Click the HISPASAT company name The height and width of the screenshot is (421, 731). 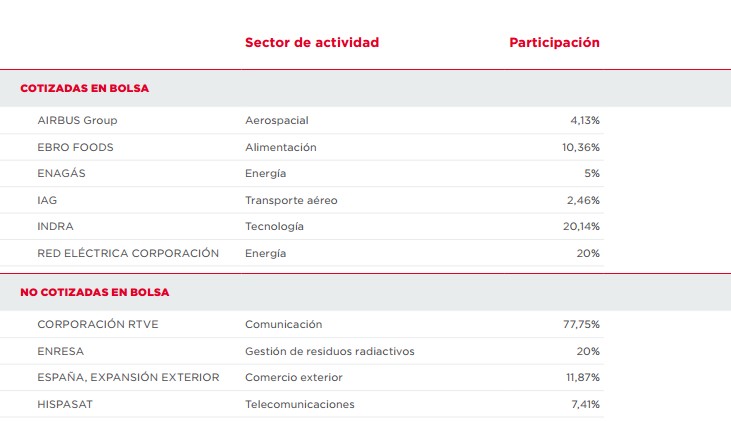point(66,404)
